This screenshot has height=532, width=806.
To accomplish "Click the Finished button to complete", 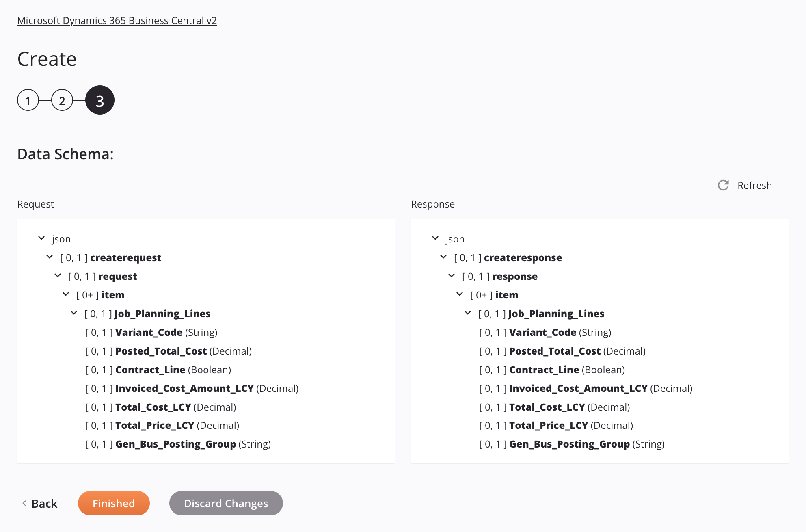I will coord(113,503).
